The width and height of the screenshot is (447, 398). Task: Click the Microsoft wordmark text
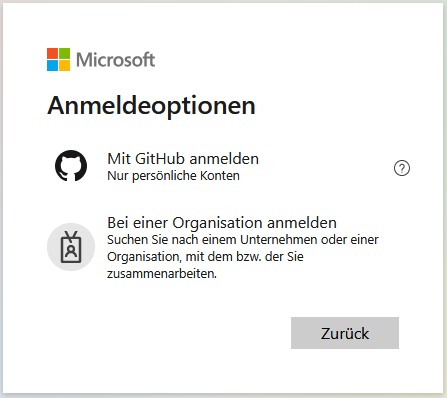(x=115, y=60)
